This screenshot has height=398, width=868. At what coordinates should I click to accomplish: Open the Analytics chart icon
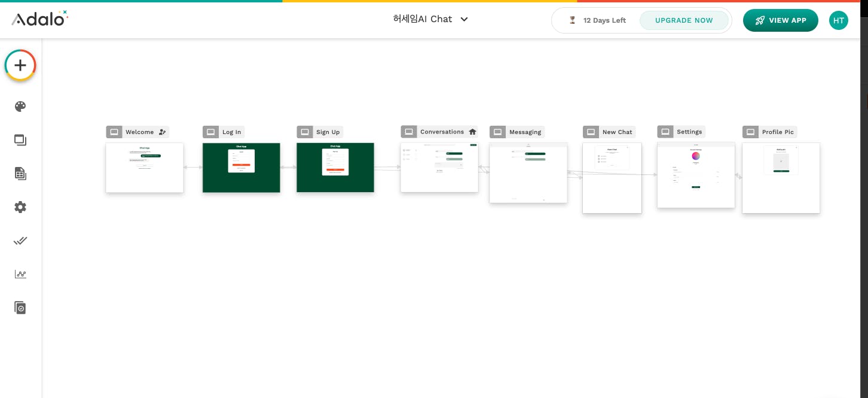click(x=20, y=274)
